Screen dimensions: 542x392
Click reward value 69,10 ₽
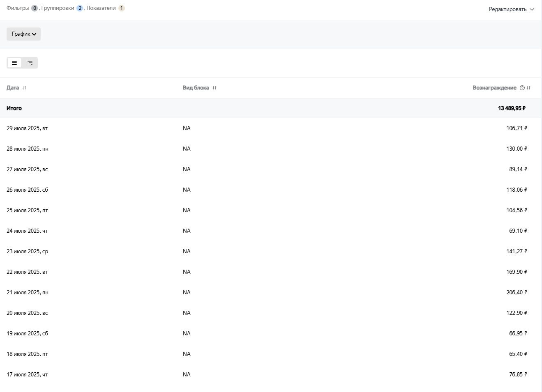coord(518,231)
